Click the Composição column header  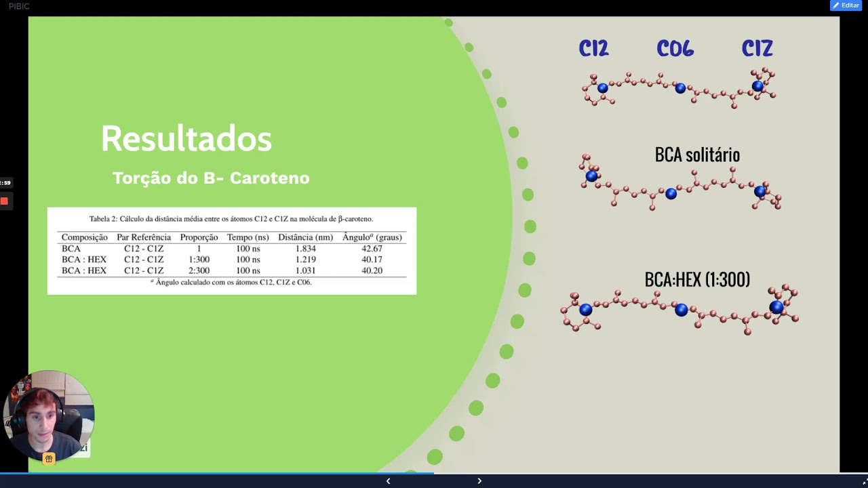coord(85,237)
